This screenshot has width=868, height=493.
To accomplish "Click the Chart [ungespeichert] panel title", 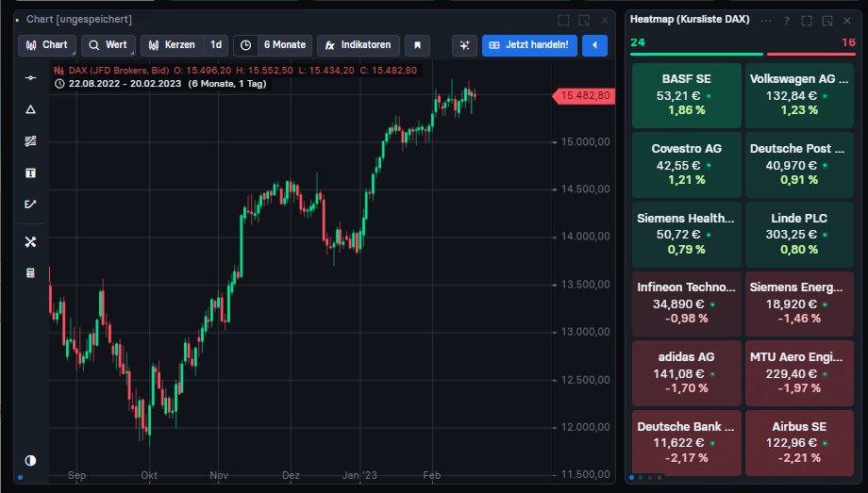I will point(79,20).
